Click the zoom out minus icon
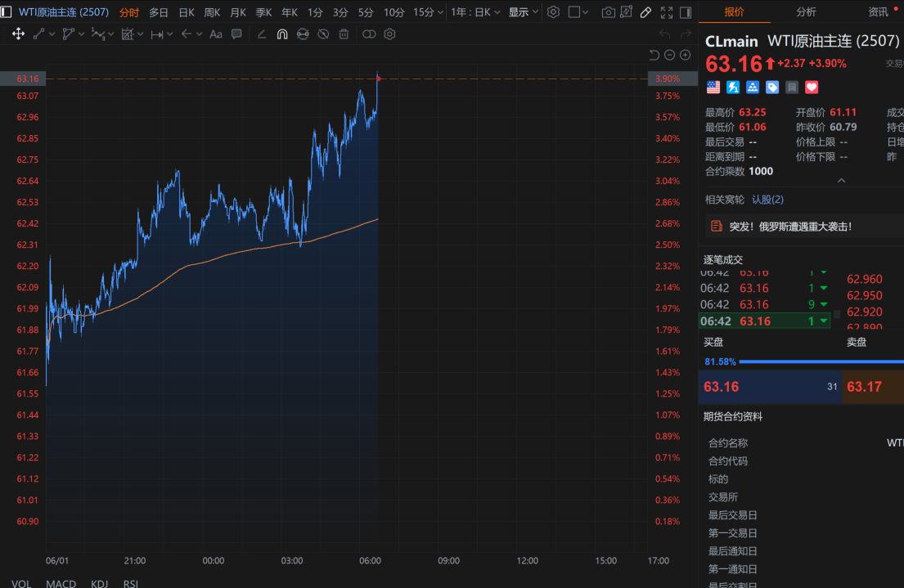Screen dimensions: 904x588 click(x=669, y=55)
